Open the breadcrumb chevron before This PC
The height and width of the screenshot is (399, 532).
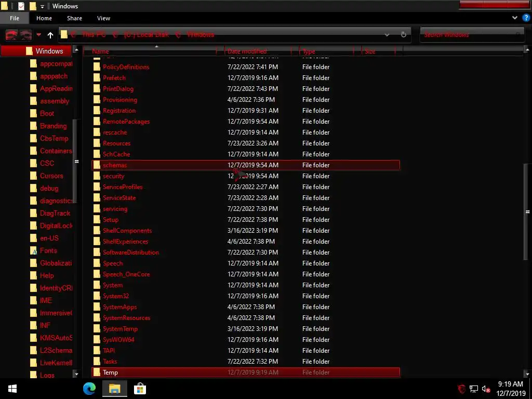(x=74, y=35)
